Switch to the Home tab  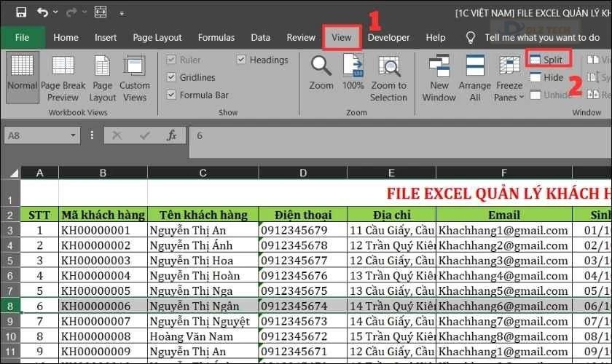click(66, 37)
